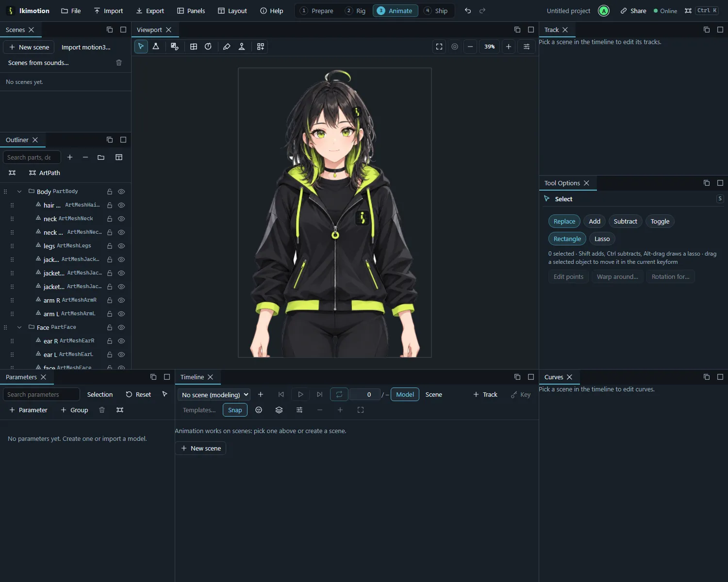Click the New scene button in Scenes panel
This screenshot has height=582, width=728.
click(29, 47)
